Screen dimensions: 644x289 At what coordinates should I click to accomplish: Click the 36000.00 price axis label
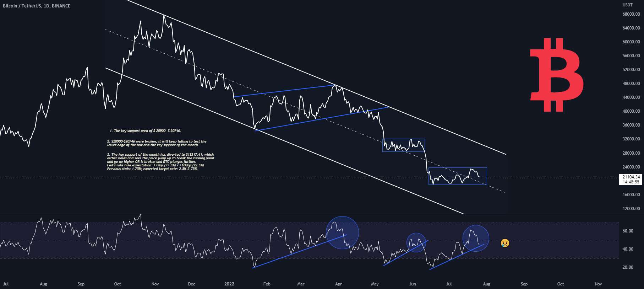tap(631, 125)
